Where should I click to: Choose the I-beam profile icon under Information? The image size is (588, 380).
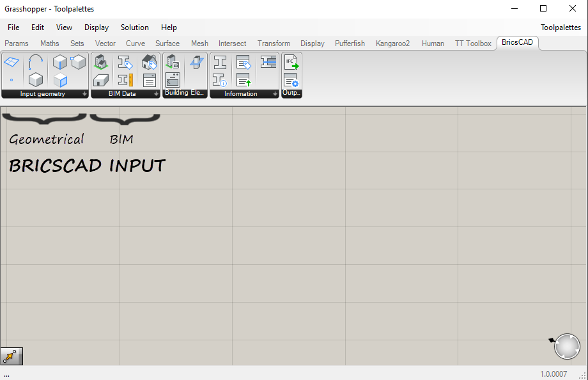point(219,62)
